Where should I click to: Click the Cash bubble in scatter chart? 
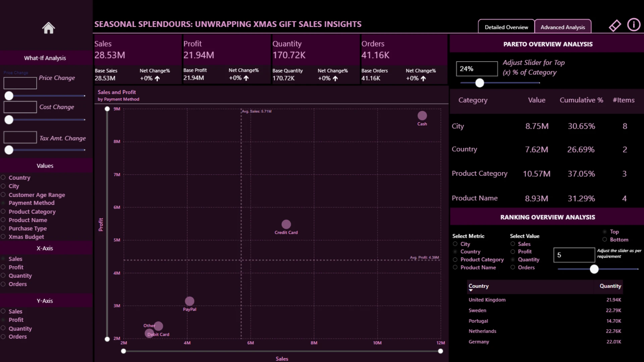422,116
